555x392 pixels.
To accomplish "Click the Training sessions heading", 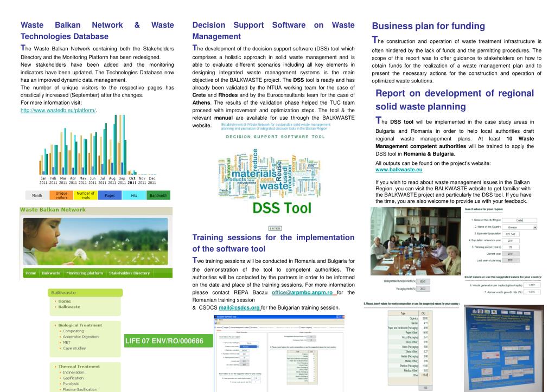I will 273,243.
